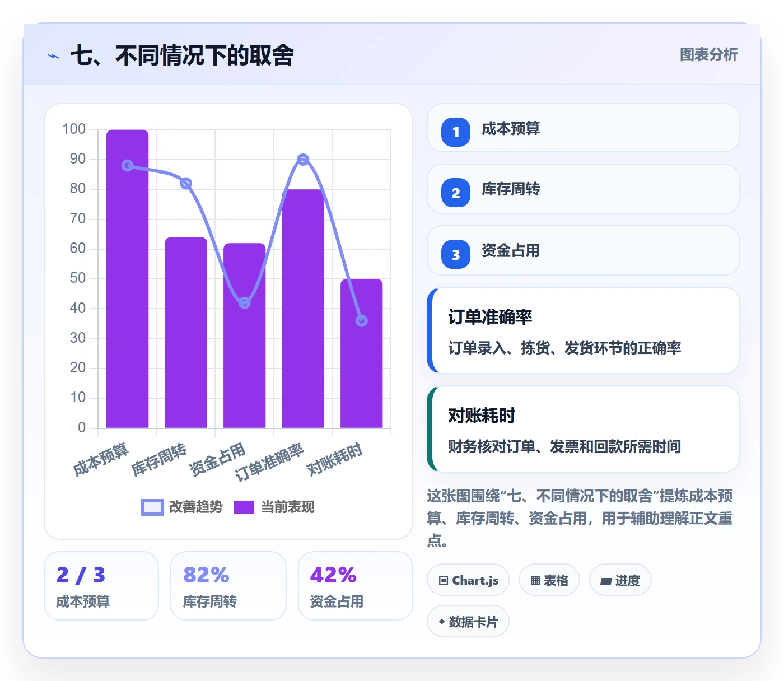Click the trend line point on 对账耗时
Screen dimensions: 784x681
[x=362, y=321]
